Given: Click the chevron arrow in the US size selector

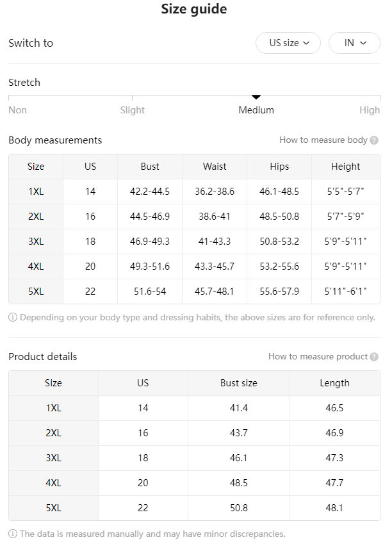Looking at the screenshot, I should 306,43.
